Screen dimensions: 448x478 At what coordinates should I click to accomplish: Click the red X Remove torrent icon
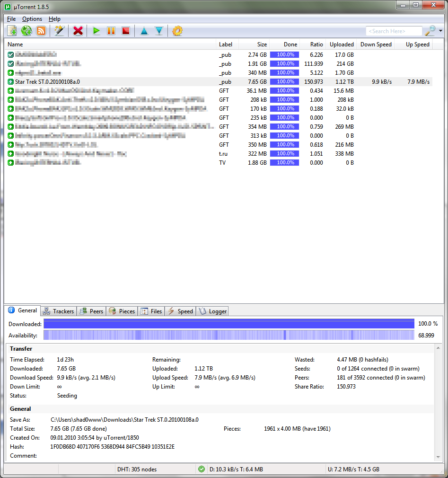[78, 31]
